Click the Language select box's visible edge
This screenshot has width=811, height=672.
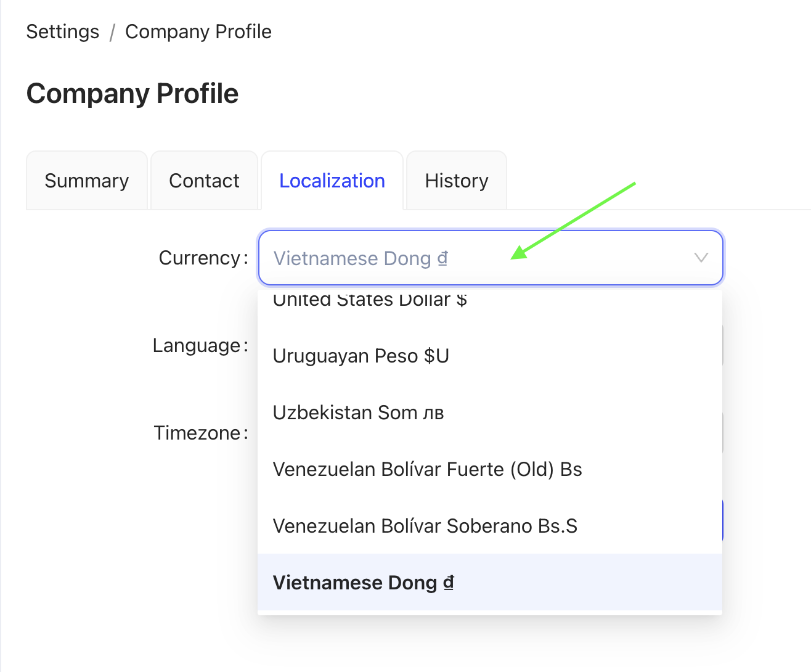[722, 345]
